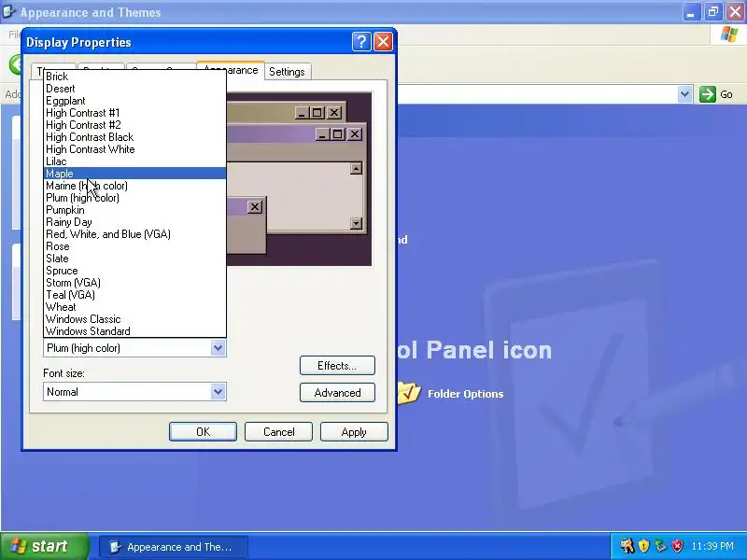
Task: Collapse the color scheme dropdown arrow
Action: click(x=218, y=348)
